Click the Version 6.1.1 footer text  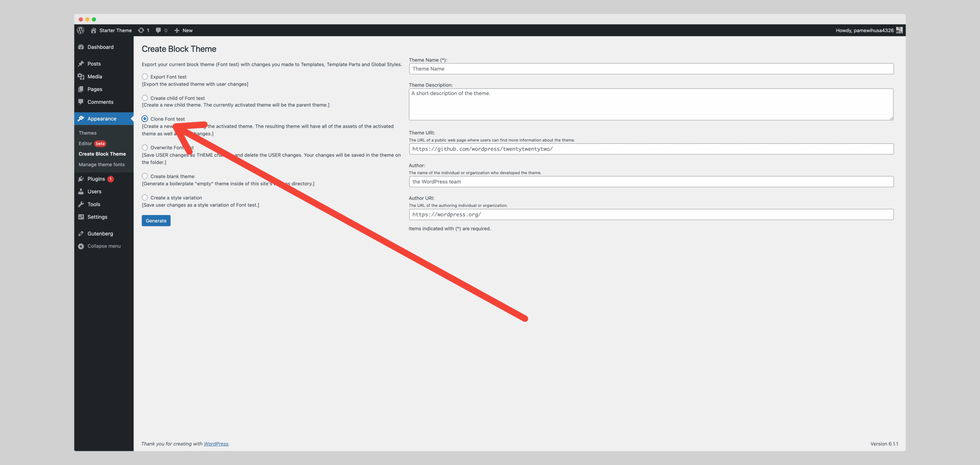884,444
